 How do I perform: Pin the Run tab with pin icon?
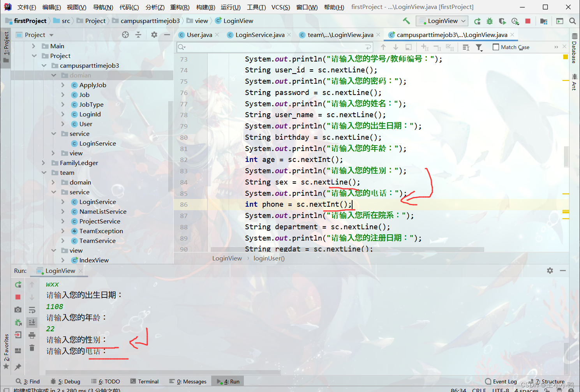(18, 367)
